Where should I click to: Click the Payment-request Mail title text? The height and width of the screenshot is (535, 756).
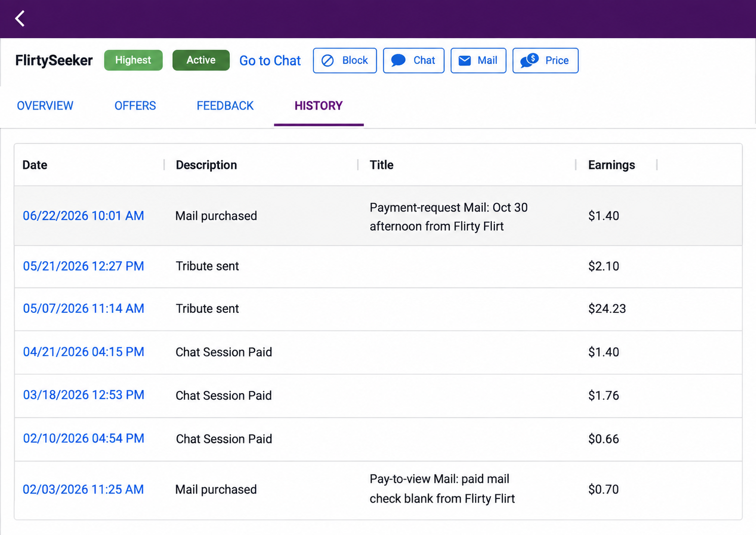[x=449, y=217]
